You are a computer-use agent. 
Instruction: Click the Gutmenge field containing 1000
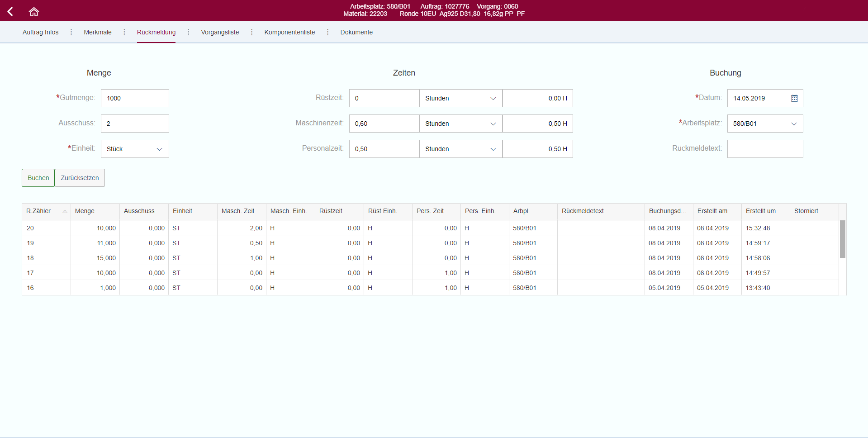[134, 98]
